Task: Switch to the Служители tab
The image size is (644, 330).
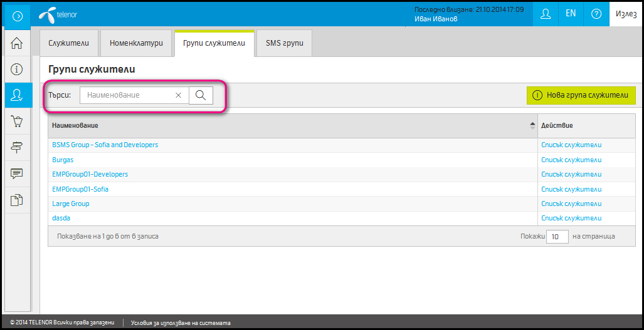Action: pos(68,43)
